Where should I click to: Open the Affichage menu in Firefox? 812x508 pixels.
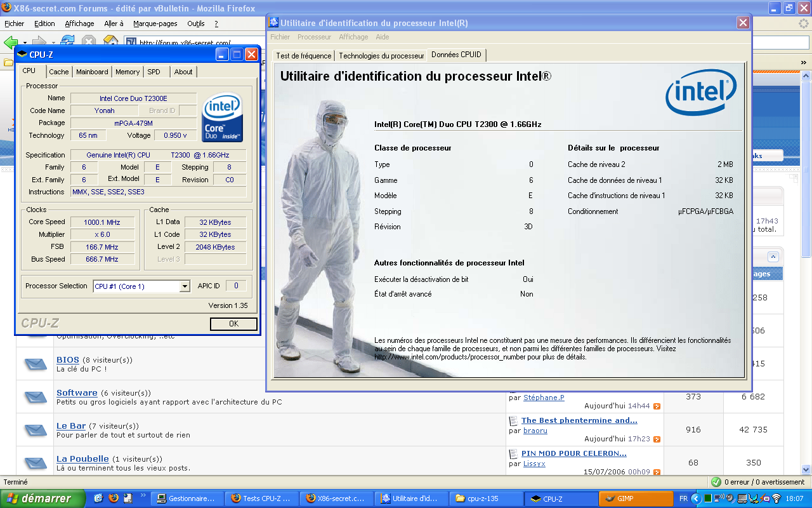coord(79,23)
